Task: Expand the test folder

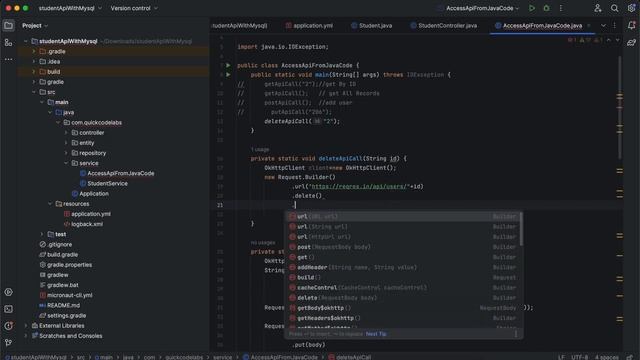Action: 42,234
